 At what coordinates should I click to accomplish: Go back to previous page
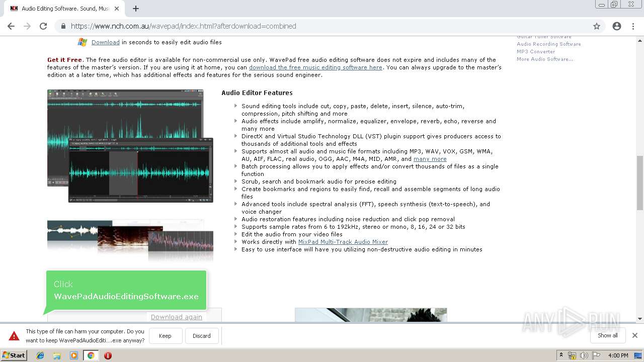tap(11, 26)
